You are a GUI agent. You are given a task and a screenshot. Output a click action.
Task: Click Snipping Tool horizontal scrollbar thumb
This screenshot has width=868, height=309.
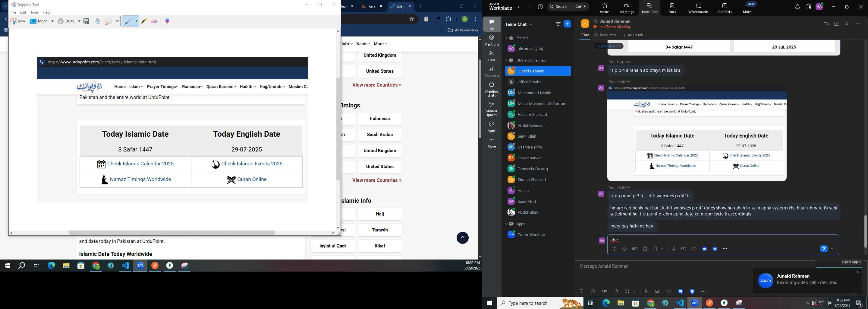coord(172,233)
